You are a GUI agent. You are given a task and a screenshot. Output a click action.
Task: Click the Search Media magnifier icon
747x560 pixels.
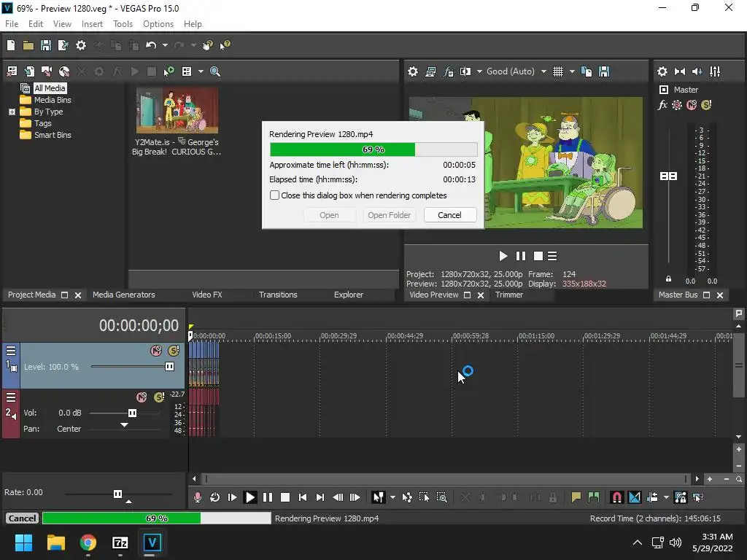click(x=215, y=71)
